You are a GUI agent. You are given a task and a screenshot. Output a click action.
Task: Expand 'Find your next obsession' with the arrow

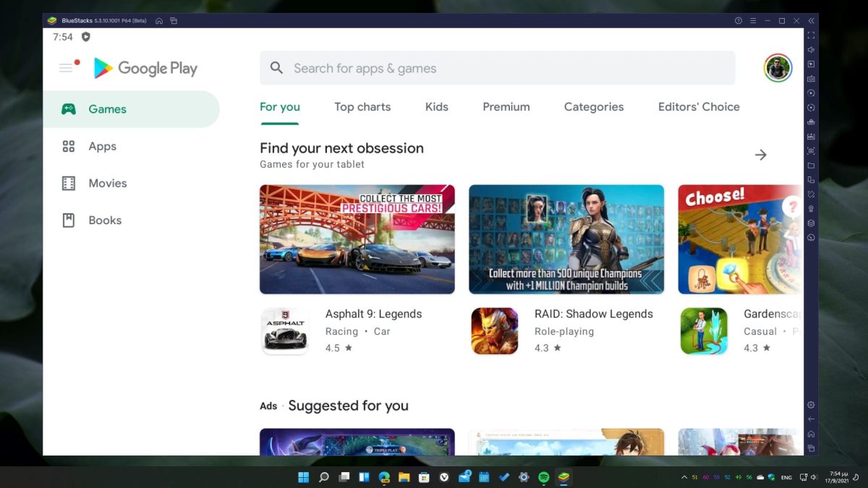click(761, 154)
